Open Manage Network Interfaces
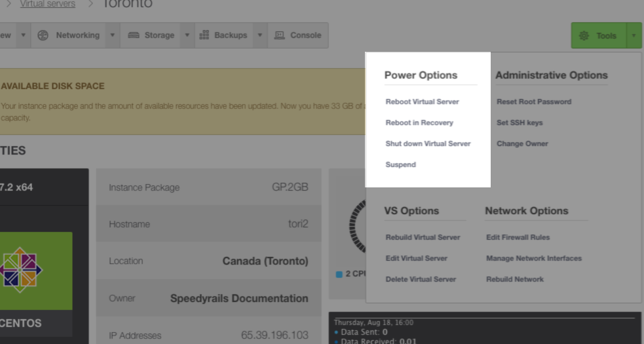 [534, 259]
